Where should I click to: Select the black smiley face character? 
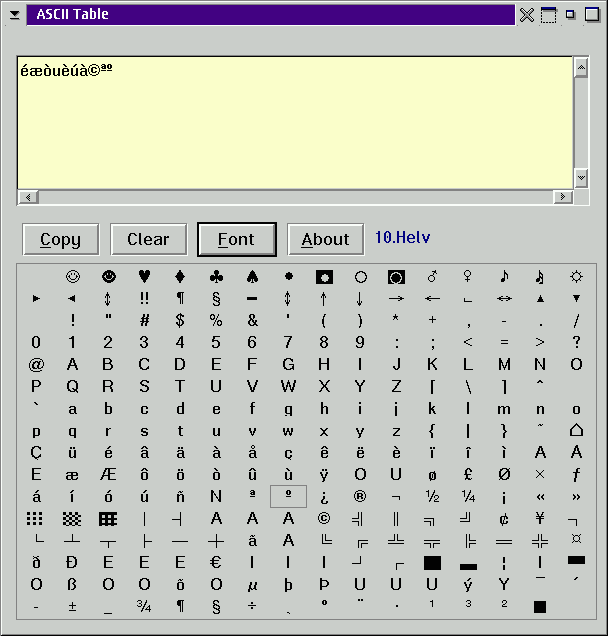tap(109, 277)
